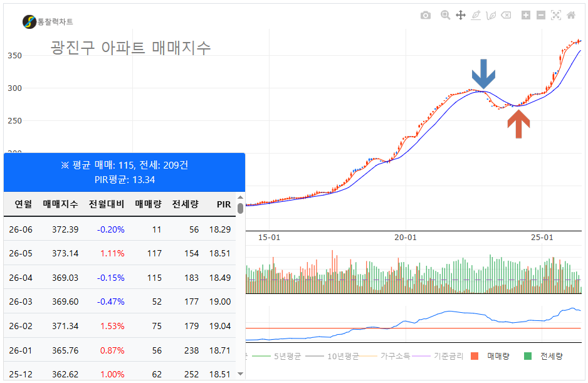
Task: Click the Autoscale axes icon
Action: (x=556, y=15)
